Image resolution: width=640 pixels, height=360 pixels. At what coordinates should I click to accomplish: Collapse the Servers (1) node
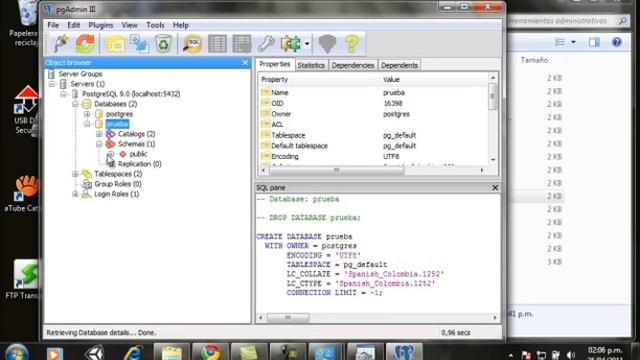[x=52, y=84]
